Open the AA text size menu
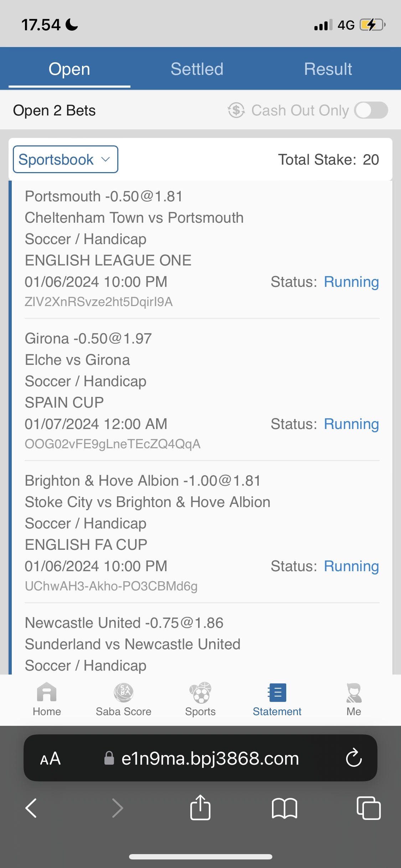 (x=50, y=759)
